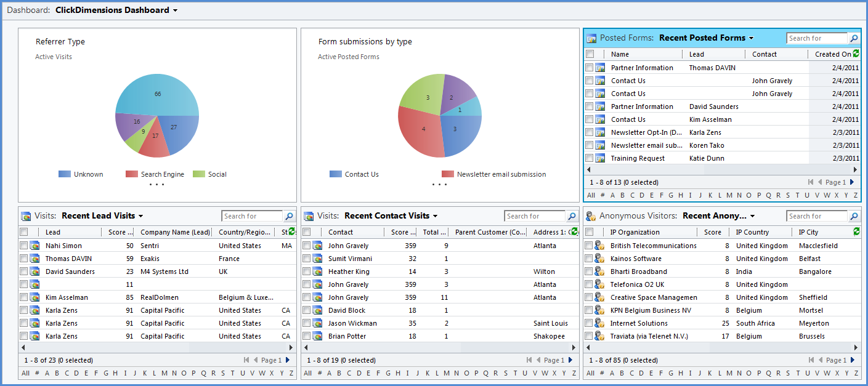Click Search for field in Posted Forms

[x=817, y=38]
